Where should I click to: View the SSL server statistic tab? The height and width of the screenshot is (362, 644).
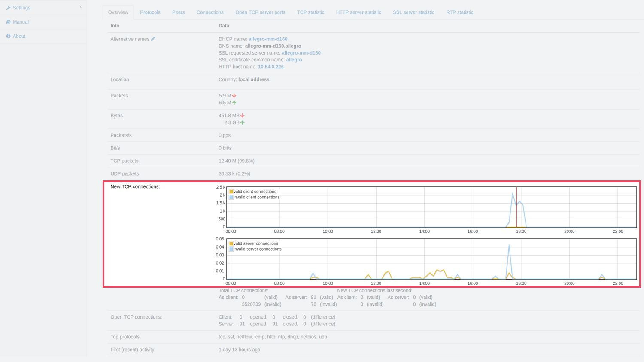[413, 12]
